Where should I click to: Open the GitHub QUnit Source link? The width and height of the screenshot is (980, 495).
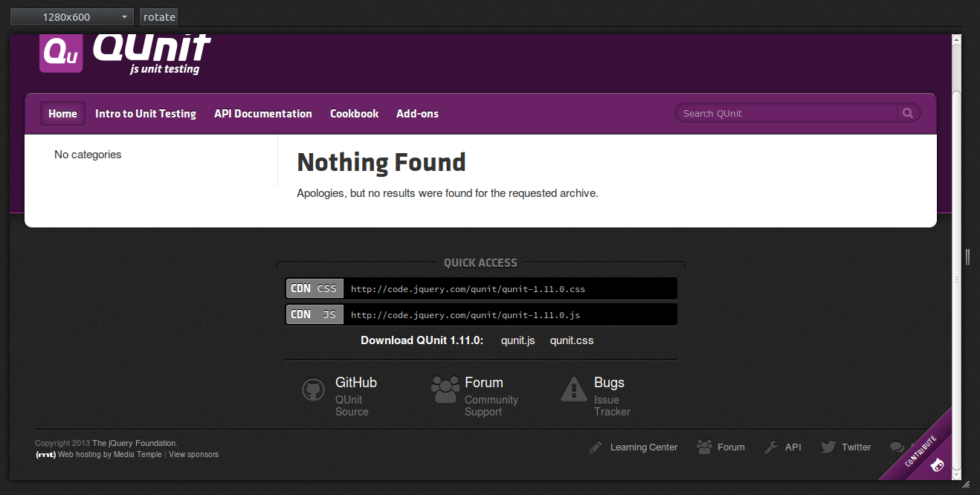click(356, 396)
